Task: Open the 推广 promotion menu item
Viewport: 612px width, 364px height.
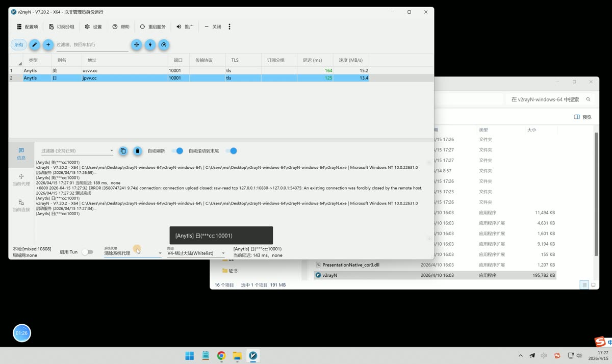Action: coord(185,27)
